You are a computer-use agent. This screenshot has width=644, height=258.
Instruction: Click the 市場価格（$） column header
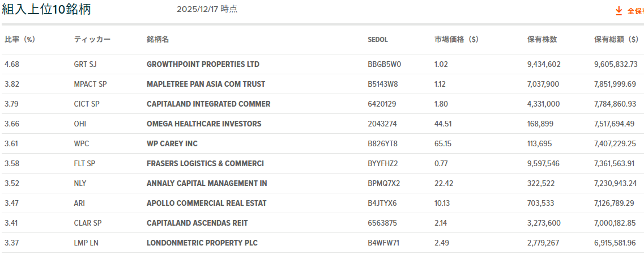point(457,39)
